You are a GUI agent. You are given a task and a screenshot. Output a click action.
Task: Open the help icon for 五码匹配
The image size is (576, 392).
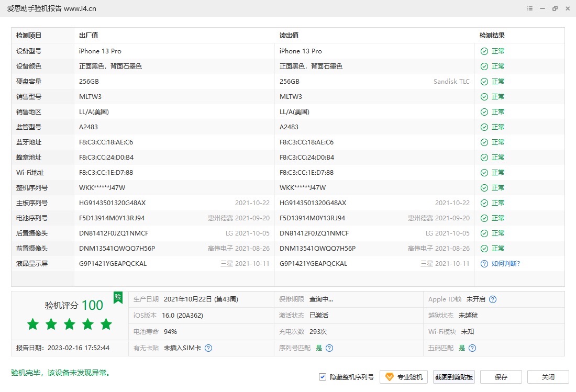[x=472, y=348]
